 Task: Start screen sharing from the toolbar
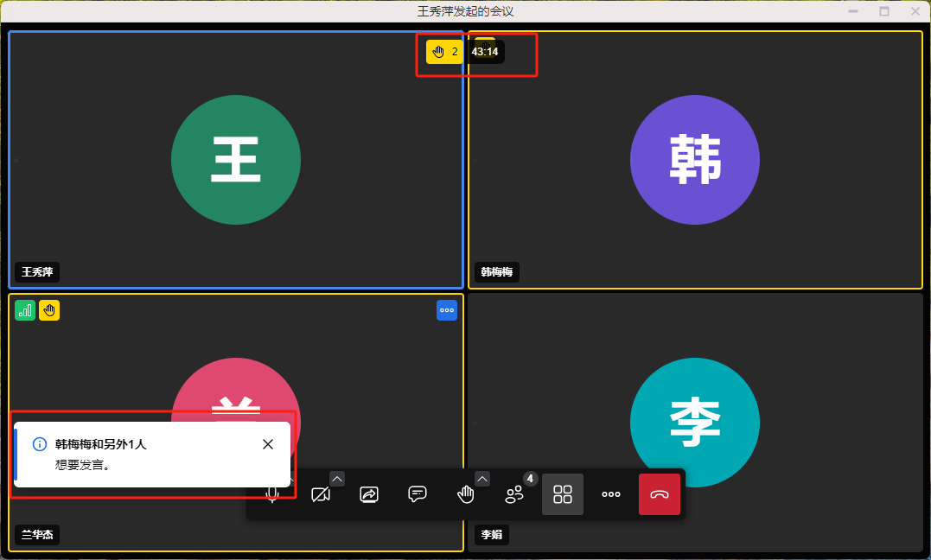pyautogui.click(x=369, y=494)
